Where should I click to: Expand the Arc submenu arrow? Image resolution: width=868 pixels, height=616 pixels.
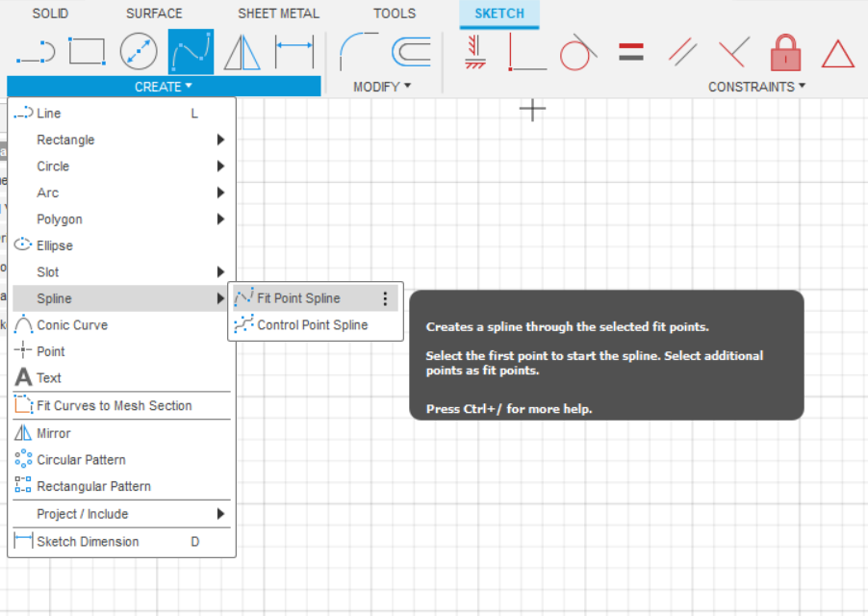(x=220, y=192)
